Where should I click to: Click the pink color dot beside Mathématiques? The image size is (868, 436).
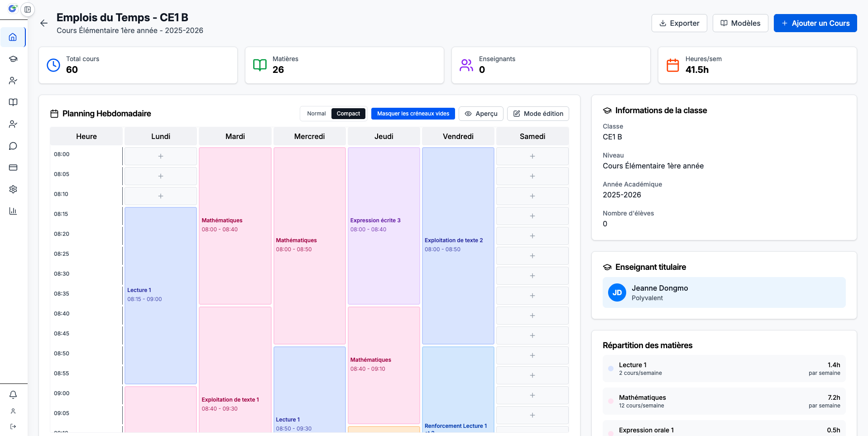611,401
